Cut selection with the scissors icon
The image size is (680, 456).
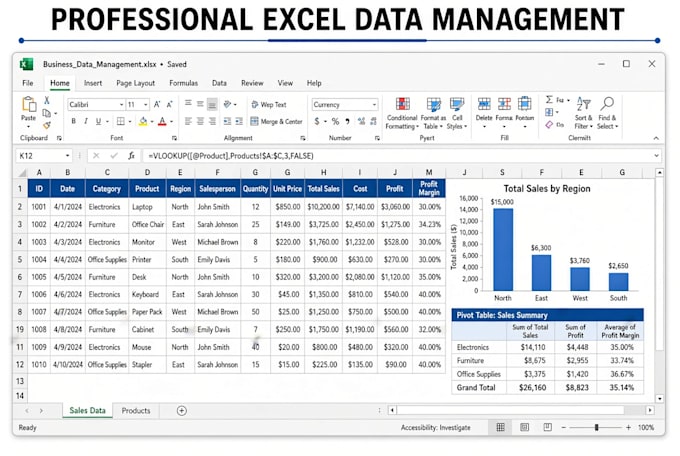tap(47, 100)
